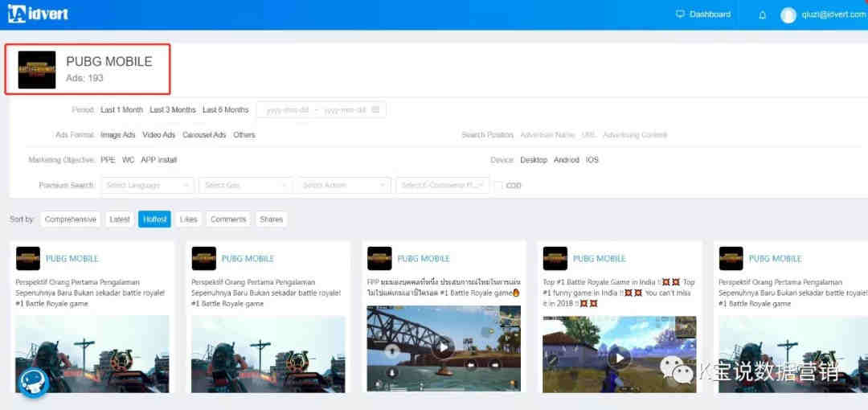Open PUBG MOBILE link on India ad card
The width and height of the screenshot is (868, 410).
[x=600, y=259]
